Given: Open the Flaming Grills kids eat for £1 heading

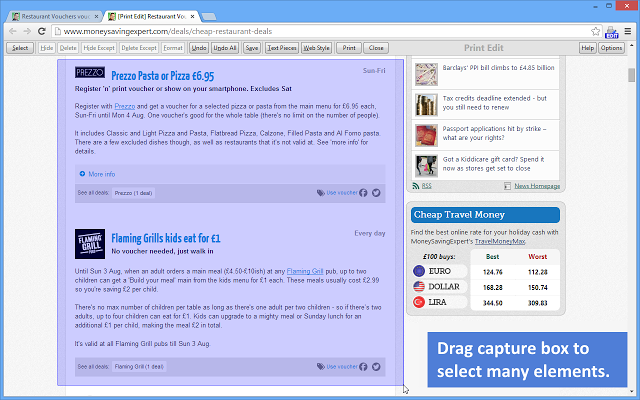Looking at the screenshot, I should 166,238.
